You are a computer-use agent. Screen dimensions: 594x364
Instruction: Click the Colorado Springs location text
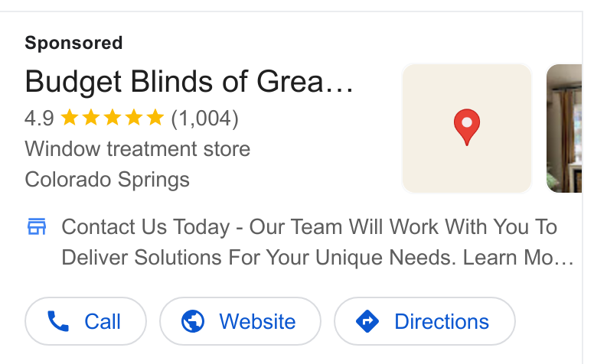coord(107,180)
